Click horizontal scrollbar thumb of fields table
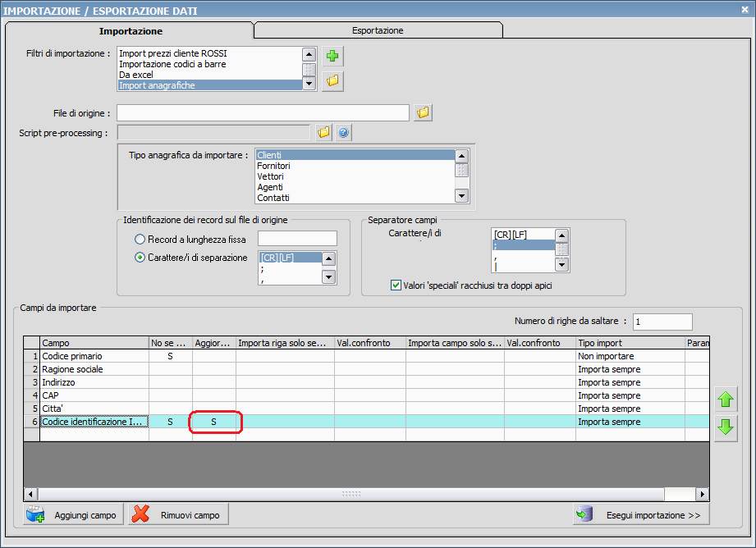 point(351,494)
